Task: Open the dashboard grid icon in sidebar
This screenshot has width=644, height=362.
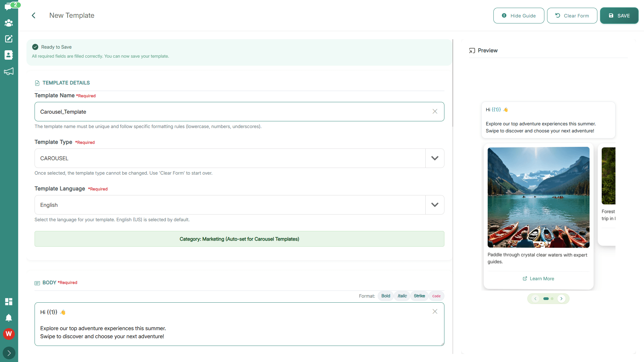Action: pos(9,302)
